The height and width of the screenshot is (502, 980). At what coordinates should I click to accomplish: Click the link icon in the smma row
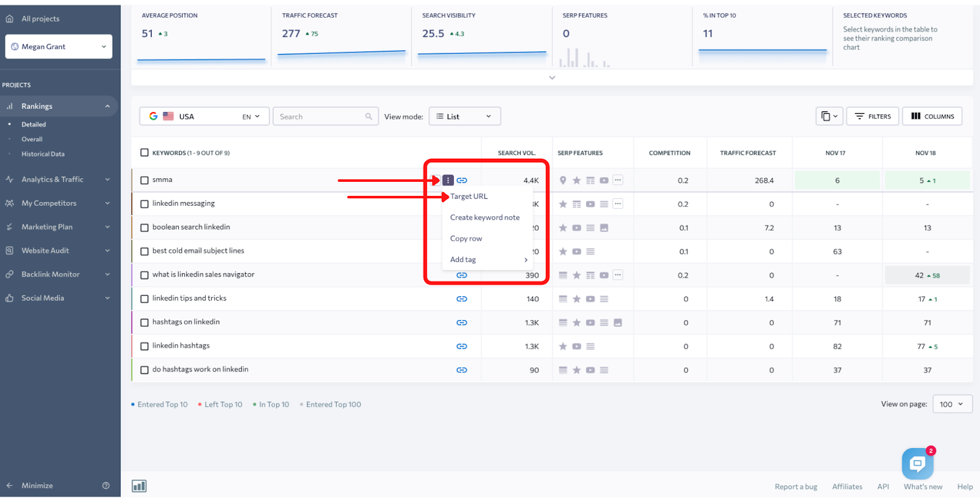pyautogui.click(x=462, y=180)
